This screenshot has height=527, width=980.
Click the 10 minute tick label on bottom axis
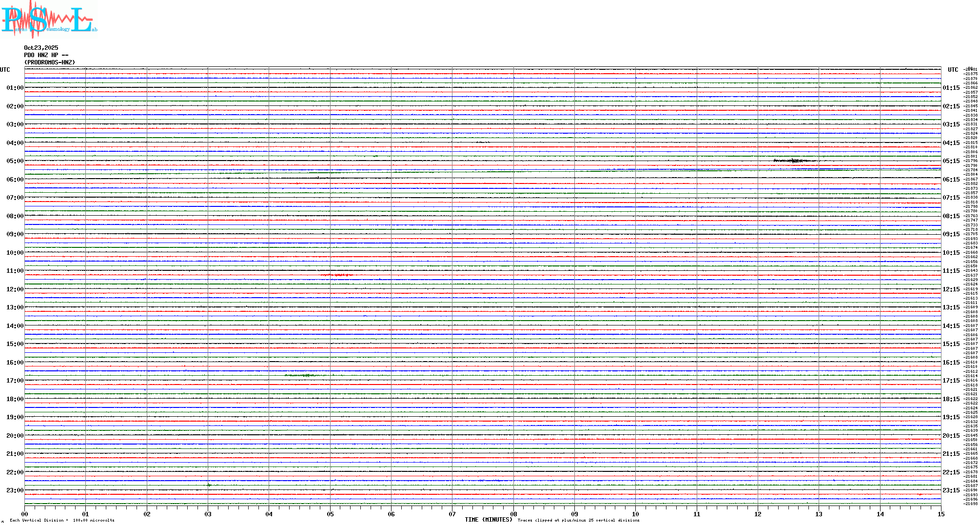click(635, 514)
